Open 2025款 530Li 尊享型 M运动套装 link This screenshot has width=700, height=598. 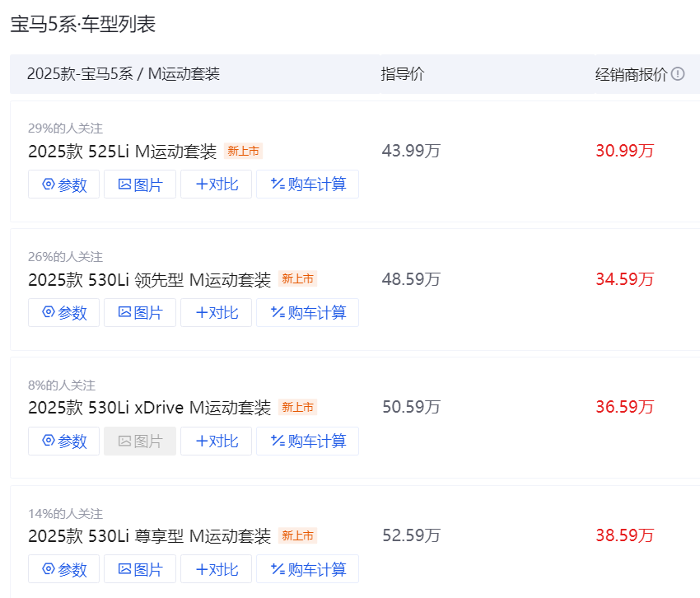tap(150, 536)
